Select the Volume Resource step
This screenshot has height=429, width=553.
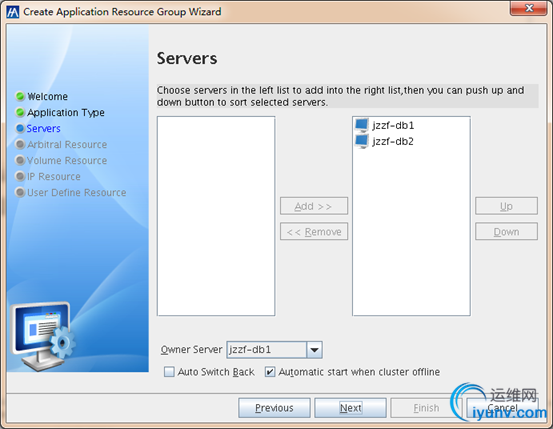(67, 161)
